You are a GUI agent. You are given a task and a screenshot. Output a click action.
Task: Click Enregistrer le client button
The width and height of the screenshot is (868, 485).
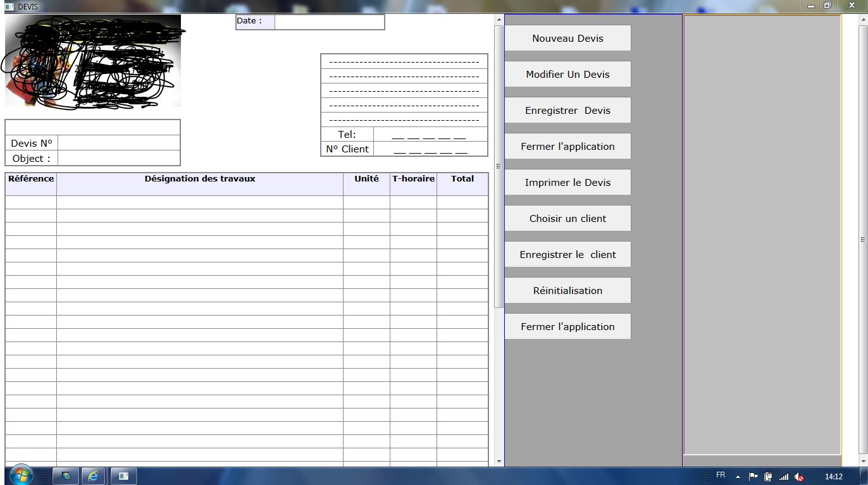coord(567,255)
